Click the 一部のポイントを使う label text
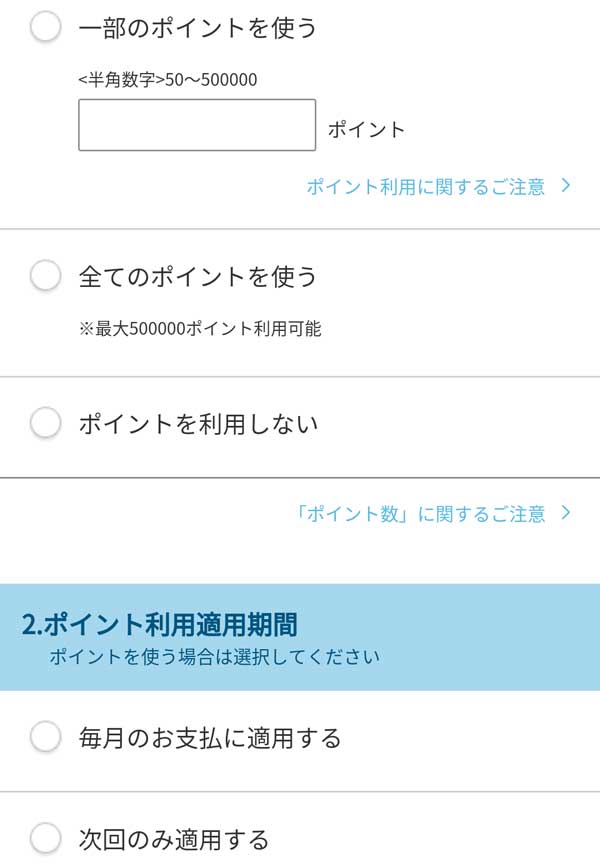 [197, 28]
